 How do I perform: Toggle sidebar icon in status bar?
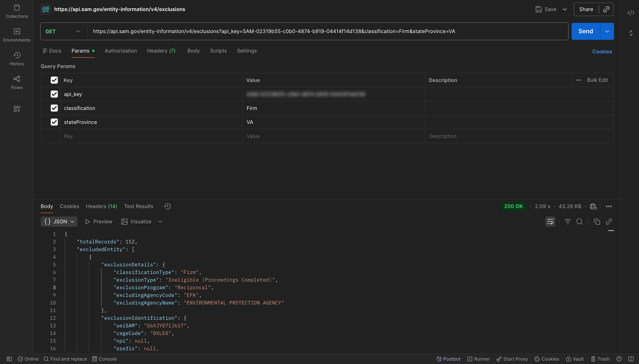(x=9, y=359)
